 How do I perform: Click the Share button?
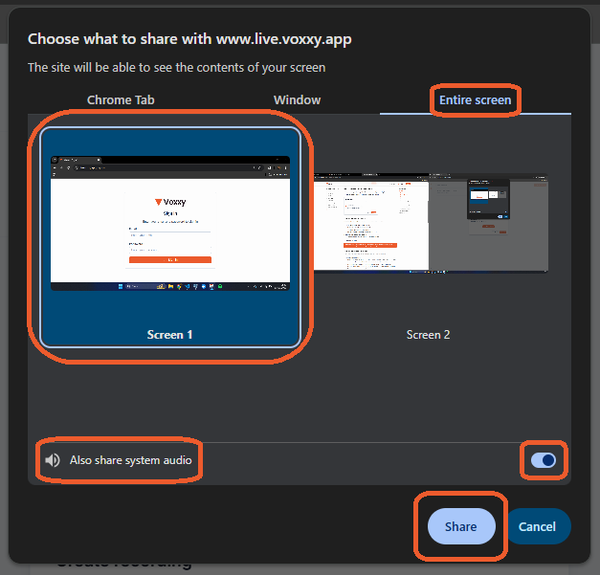[x=461, y=526]
